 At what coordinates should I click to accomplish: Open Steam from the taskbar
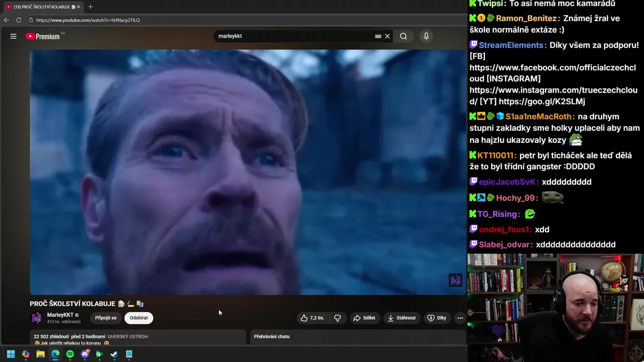[x=114, y=354]
